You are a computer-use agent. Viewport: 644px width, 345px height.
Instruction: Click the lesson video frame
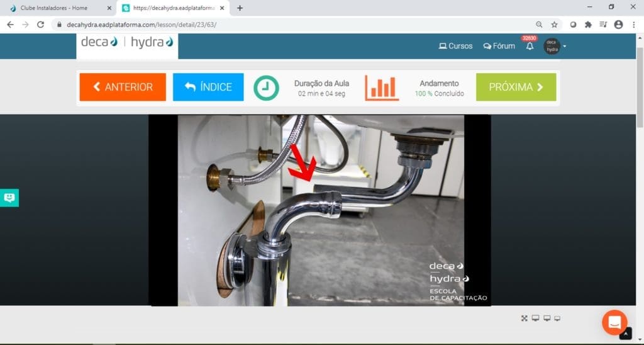(319, 210)
